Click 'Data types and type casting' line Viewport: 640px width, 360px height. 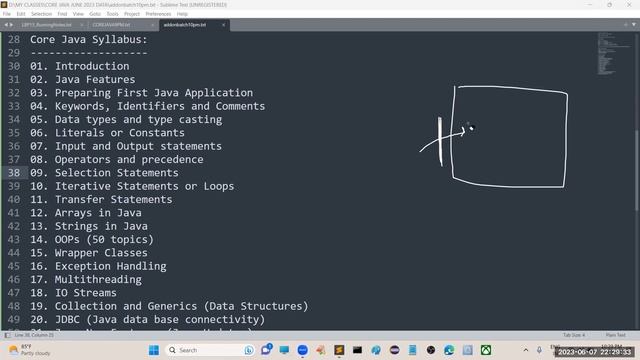(x=126, y=120)
